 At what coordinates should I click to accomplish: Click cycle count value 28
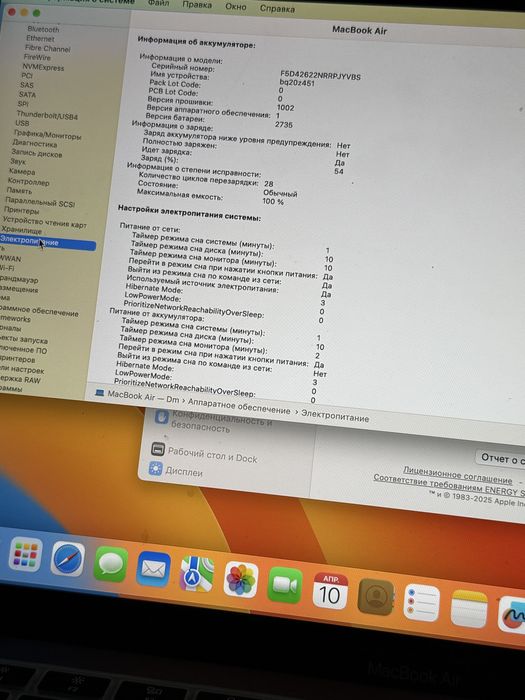coord(269,183)
